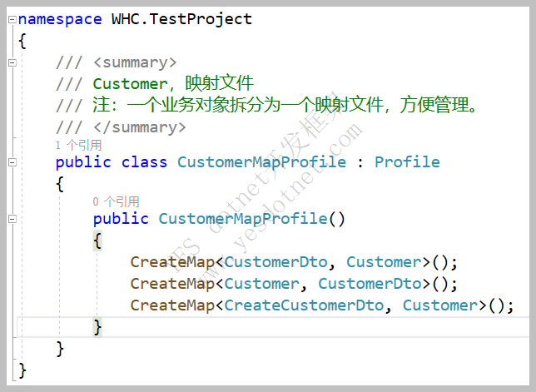Click the CustomerMapProfile constructor name

tap(242, 219)
